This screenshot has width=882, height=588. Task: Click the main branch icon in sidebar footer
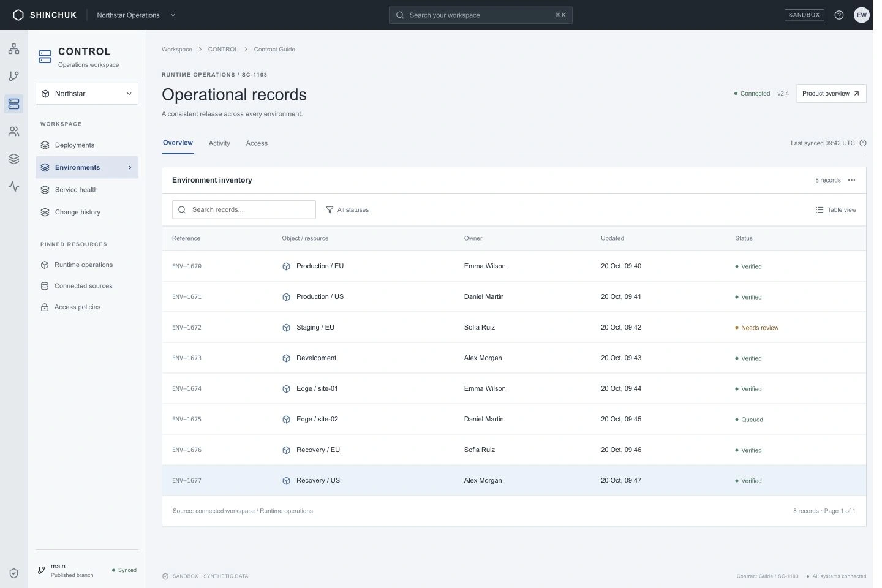[42, 570]
